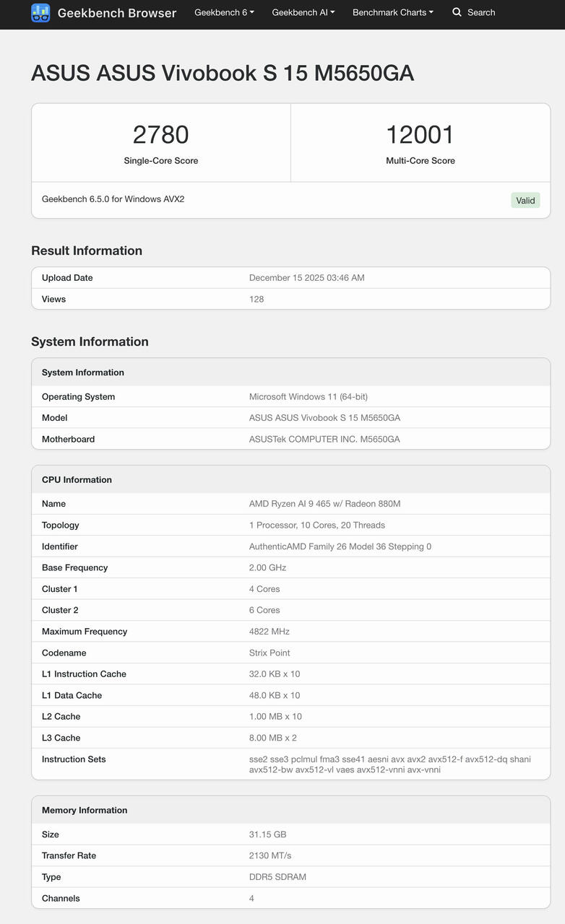
Task: Click the DDR5 SDRAM memory type value
Action: pyautogui.click(x=277, y=877)
